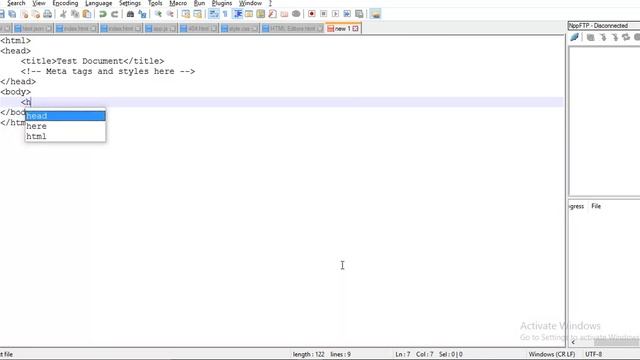Screen dimensions: 640x360
Task: Switch to the style.css tab
Action: (239, 29)
